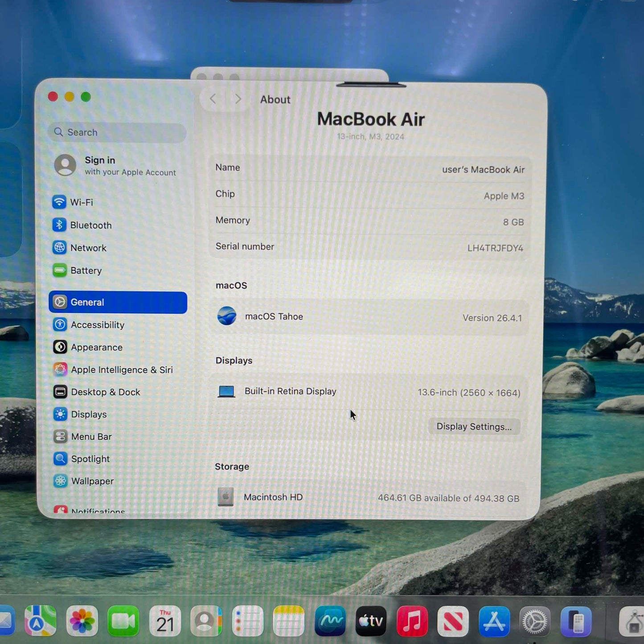Image resolution: width=644 pixels, height=644 pixels.
Task: Open Contacts from the Dock
Action: [x=206, y=620]
